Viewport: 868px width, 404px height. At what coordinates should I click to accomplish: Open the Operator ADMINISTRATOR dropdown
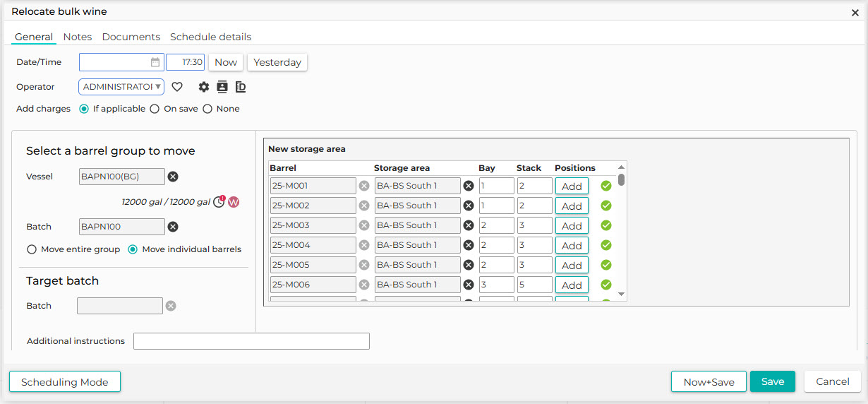(121, 87)
